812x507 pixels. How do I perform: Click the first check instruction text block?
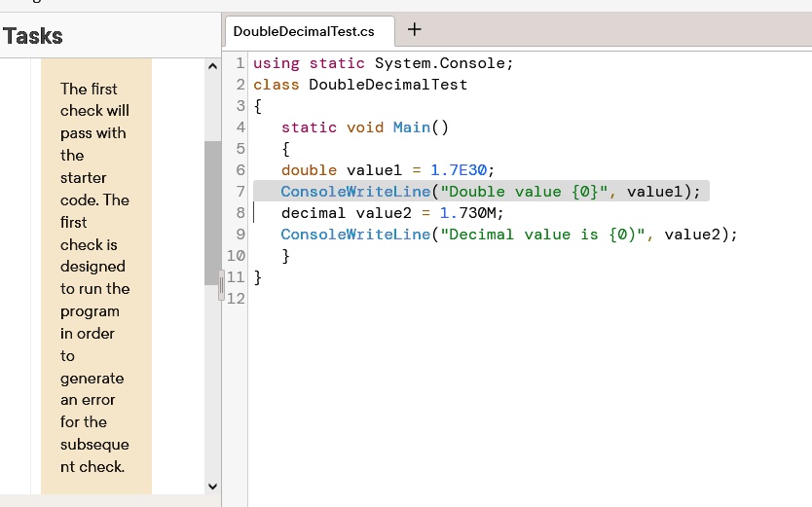(x=94, y=277)
